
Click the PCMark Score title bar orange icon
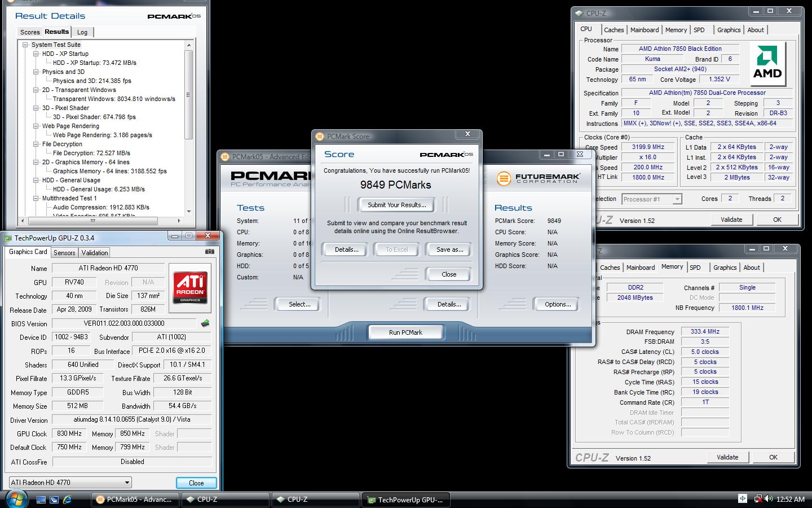pyautogui.click(x=320, y=137)
